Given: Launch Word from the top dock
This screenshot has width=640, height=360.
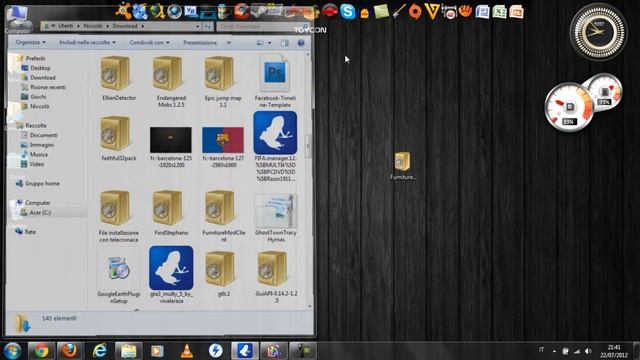Looking at the screenshot, I should tap(482, 11).
